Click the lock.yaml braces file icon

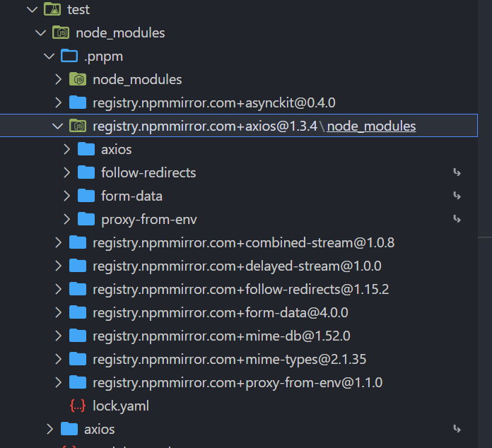[x=78, y=406]
